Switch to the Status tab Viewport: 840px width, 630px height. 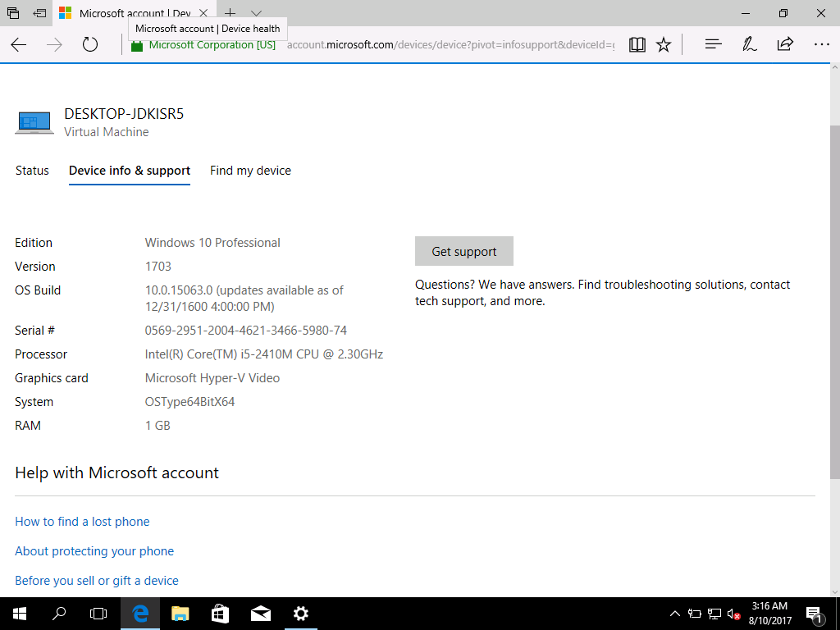tap(32, 171)
